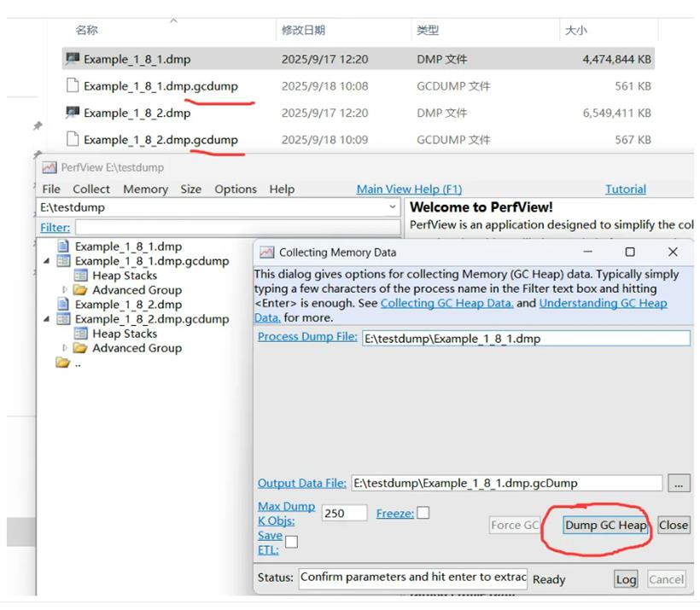Open the Options menu
The image size is (700, 610).
point(236,189)
